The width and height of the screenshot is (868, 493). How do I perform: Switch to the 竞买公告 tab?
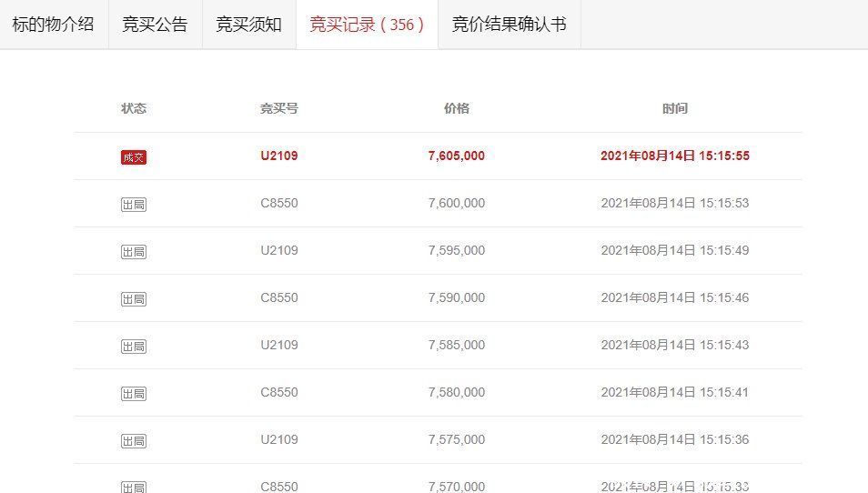155,25
